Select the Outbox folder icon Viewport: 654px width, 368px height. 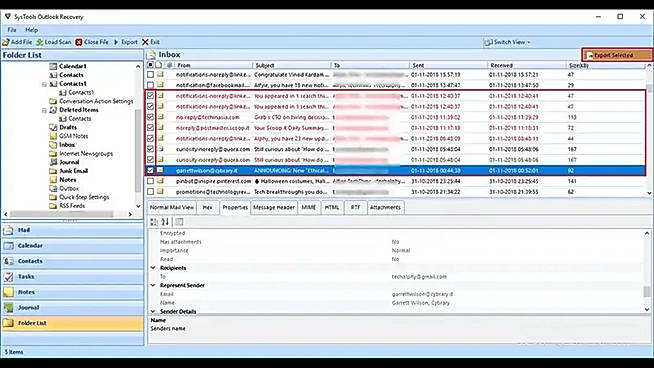53,189
